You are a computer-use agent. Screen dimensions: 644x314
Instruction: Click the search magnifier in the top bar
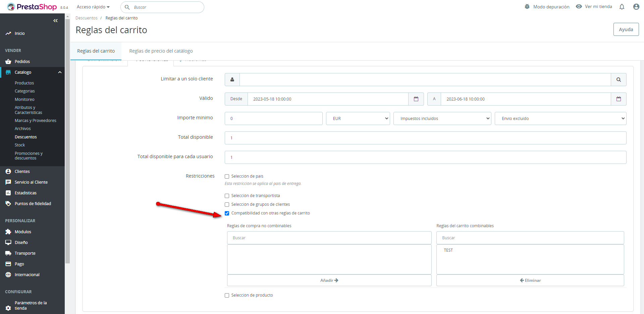127,7
